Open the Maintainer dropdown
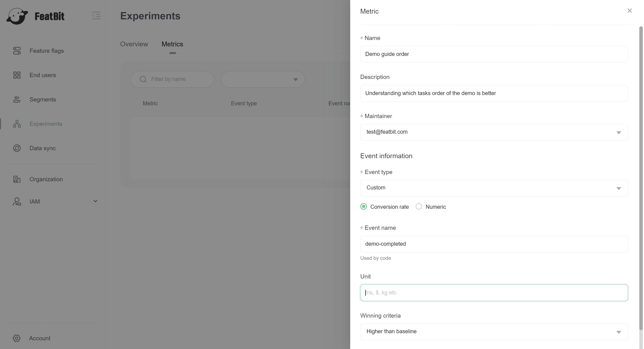The height and width of the screenshot is (349, 644). click(494, 132)
